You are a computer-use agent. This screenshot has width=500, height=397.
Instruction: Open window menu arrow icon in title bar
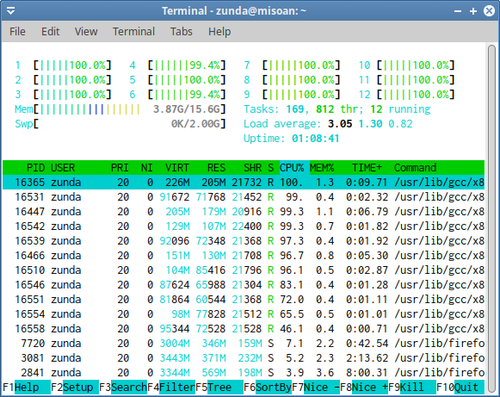11,11
